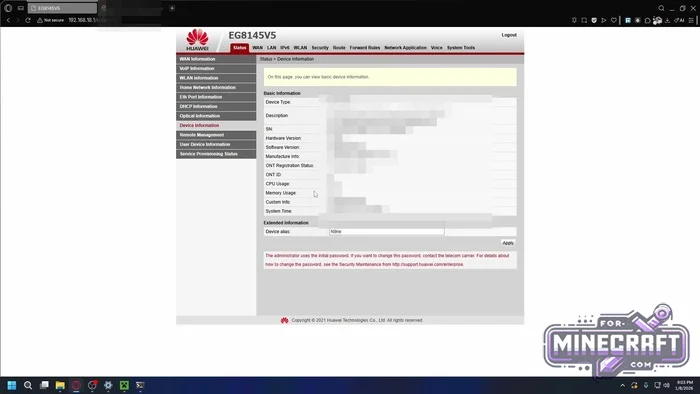This screenshot has height=394, width=700.
Task: Open the Security tab
Action: 320,48
